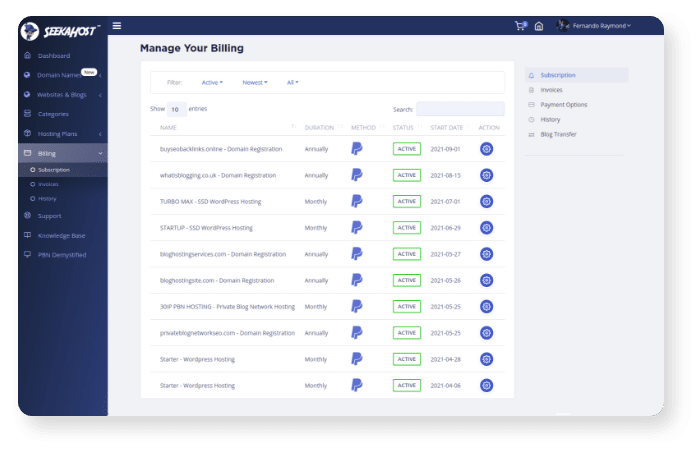The width and height of the screenshot is (700, 454).
Task: Open Blog Transfer in right panel
Action: 558,134
